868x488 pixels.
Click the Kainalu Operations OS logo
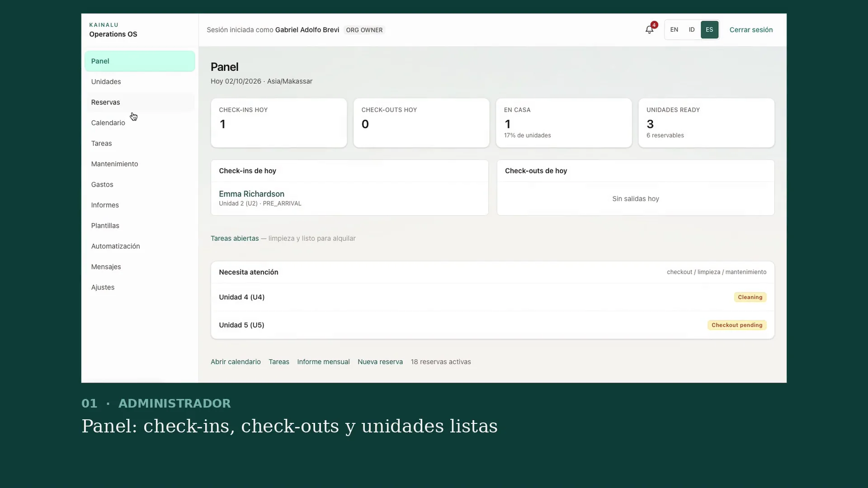[x=113, y=30]
